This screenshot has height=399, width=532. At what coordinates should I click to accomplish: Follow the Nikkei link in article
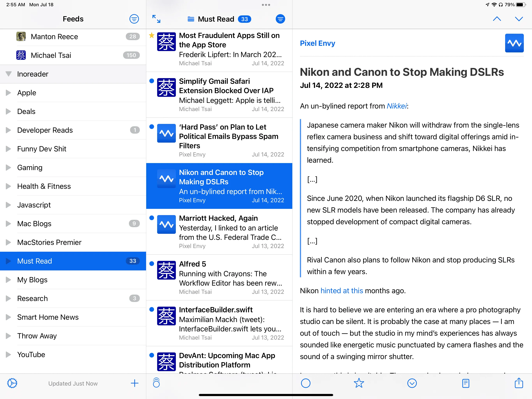coord(397,106)
